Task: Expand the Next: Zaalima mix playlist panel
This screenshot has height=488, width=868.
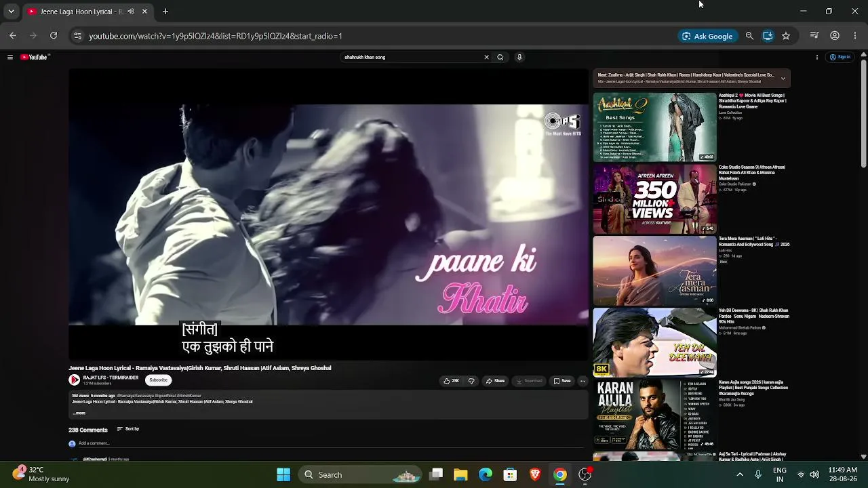Action: pyautogui.click(x=783, y=79)
